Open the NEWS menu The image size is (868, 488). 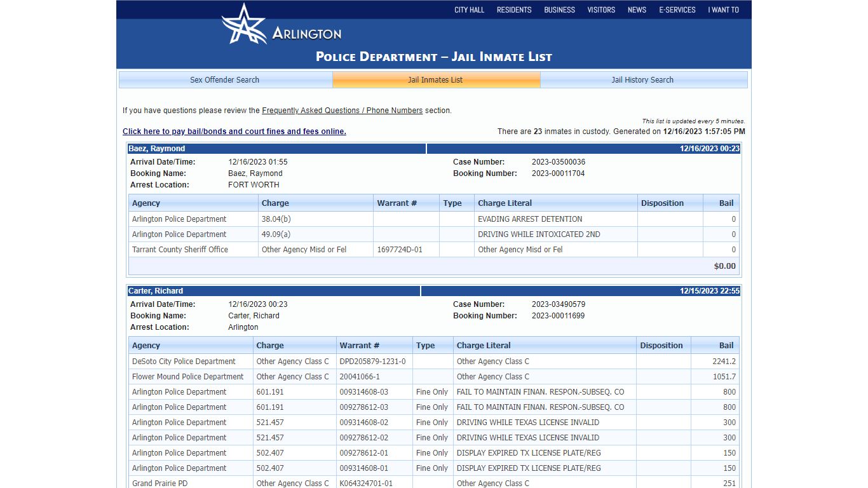pos(637,10)
